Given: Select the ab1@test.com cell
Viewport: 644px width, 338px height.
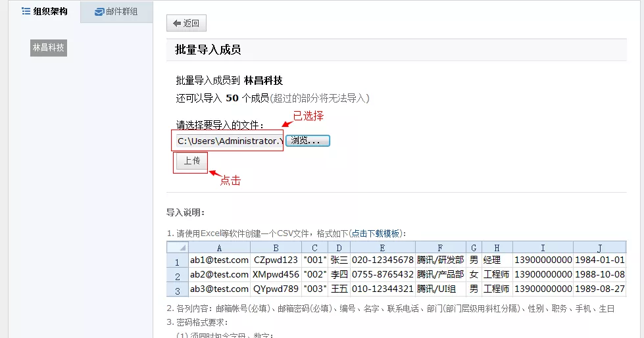Looking at the screenshot, I should (219, 260).
